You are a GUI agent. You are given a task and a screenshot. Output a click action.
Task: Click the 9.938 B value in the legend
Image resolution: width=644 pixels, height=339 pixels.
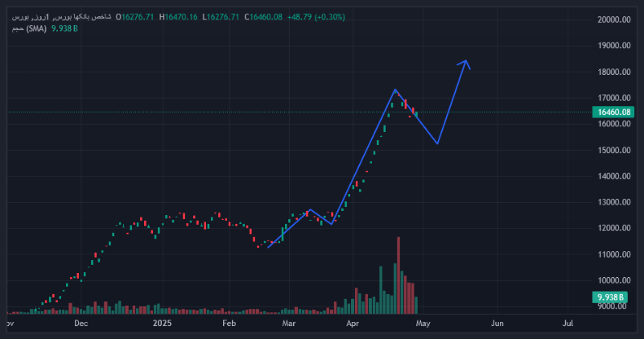64,29
